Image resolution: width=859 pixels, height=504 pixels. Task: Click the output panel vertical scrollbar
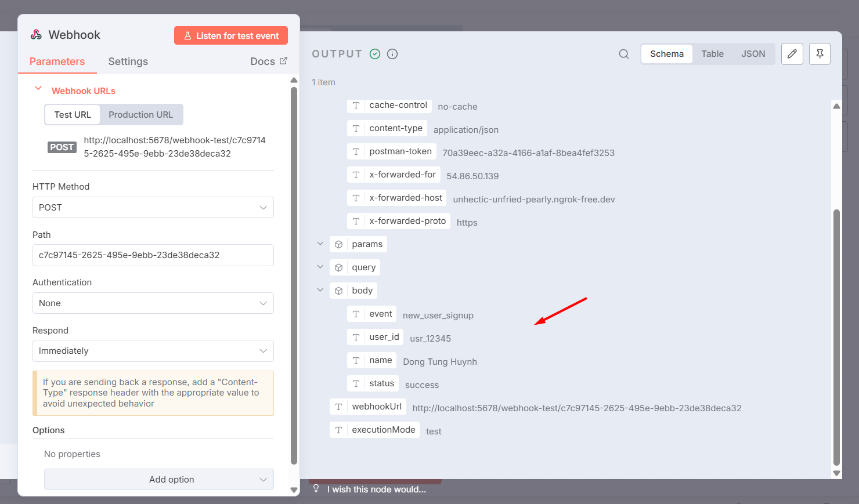[x=836, y=336]
